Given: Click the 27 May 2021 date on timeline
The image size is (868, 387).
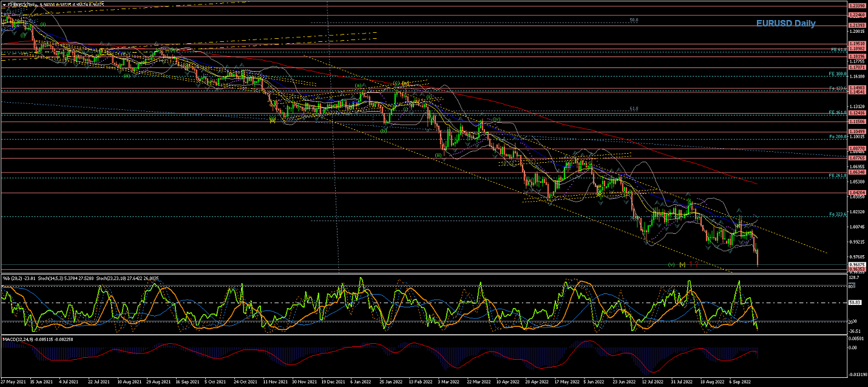Looking at the screenshot, I should point(13,383).
